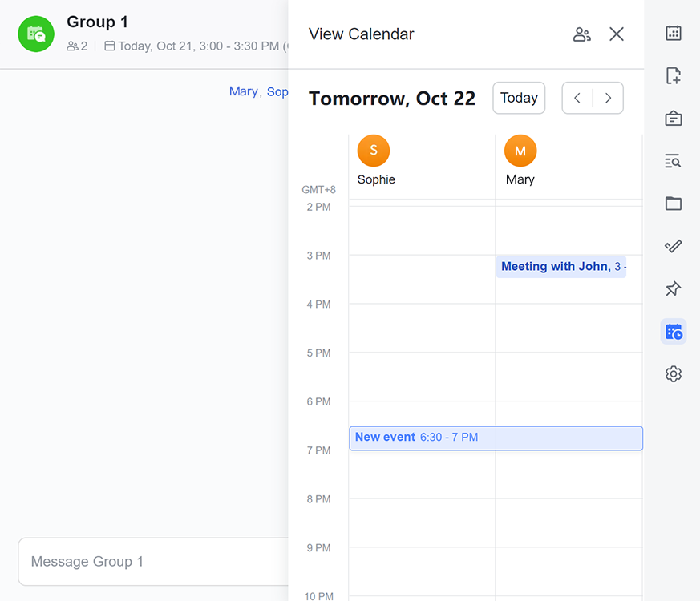Select the double-checkmark tasks icon
The height and width of the screenshot is (601, 700).
pyautogui.click(x=674, y=246)
